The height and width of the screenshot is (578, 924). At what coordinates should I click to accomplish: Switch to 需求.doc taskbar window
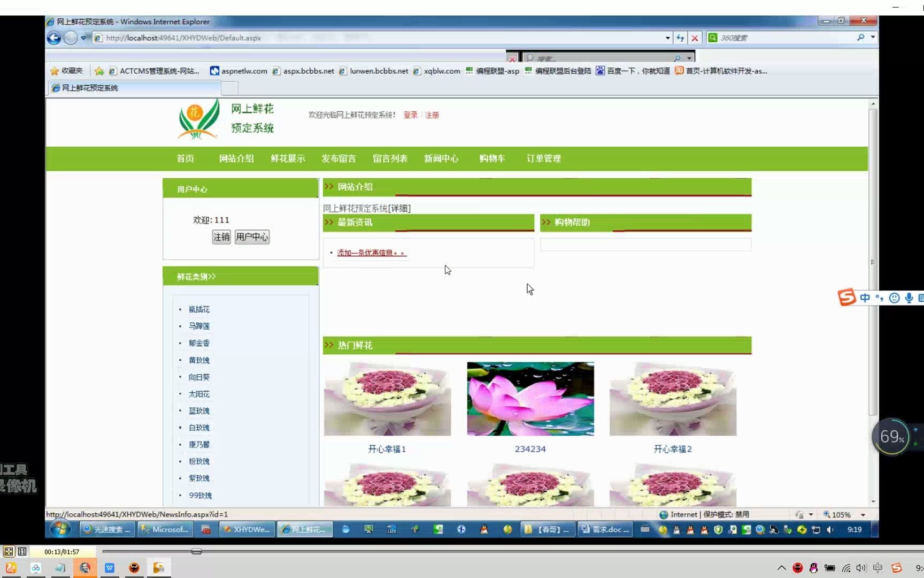coord(605,529)
